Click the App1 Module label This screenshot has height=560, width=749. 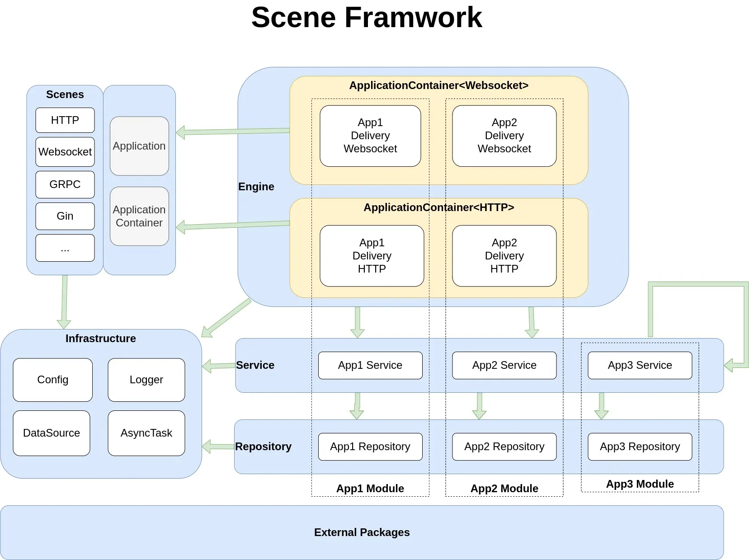coord(370,489)
